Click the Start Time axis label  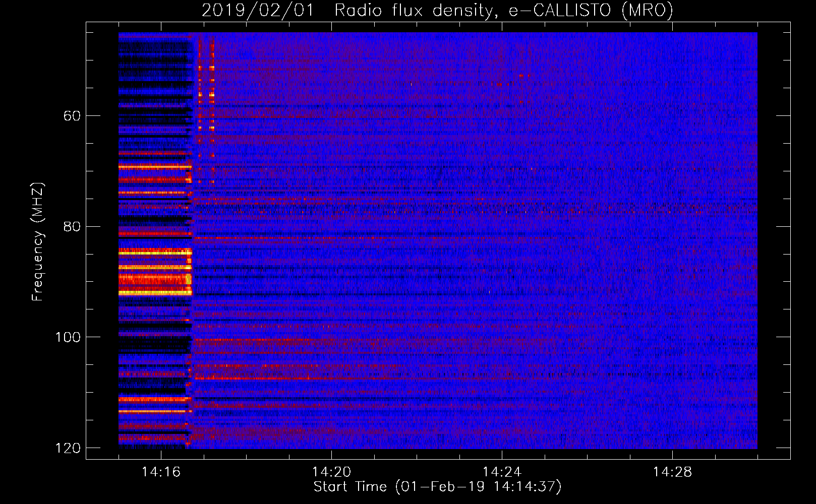(x=437, y=487)
